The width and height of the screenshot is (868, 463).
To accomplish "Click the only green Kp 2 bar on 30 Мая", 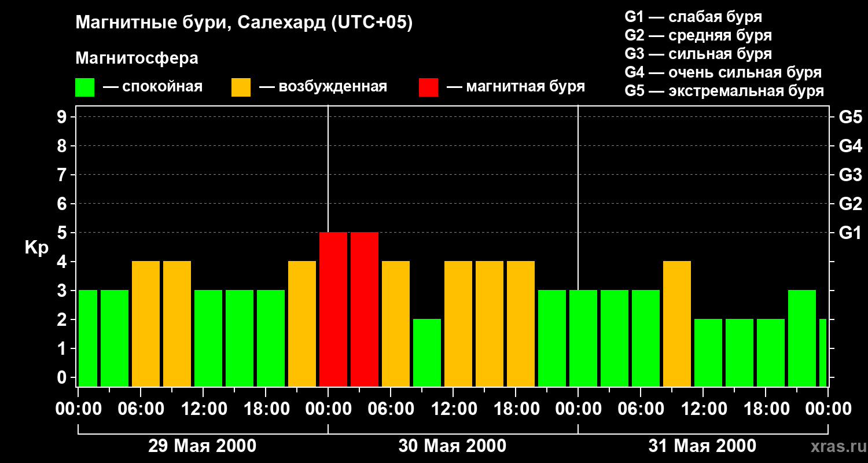I will click(427, 353).
